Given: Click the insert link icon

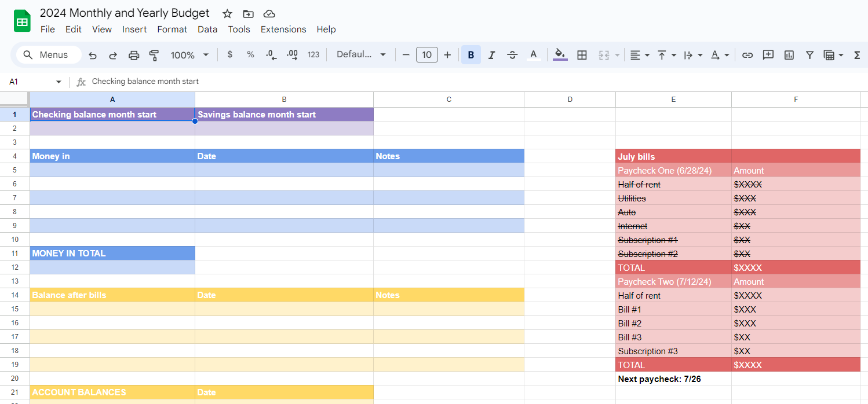Looking at the screenshot, I should tap(747, 55).
